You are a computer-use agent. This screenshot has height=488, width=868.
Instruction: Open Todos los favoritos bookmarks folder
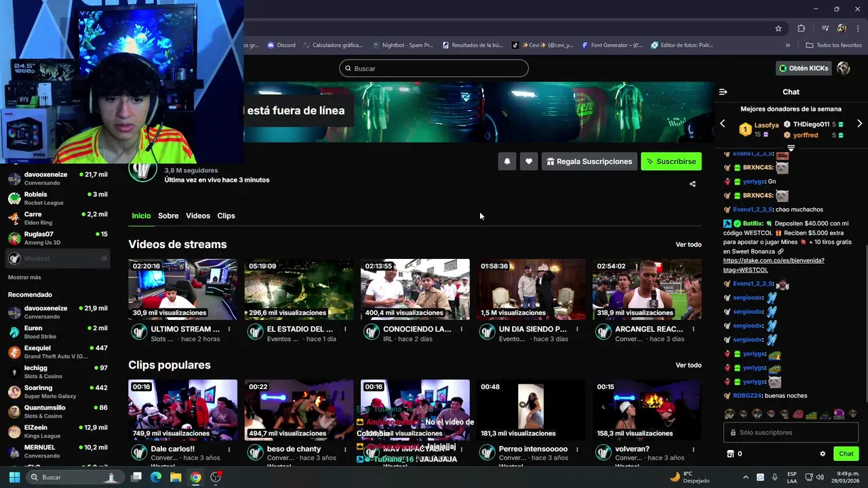click(x=833, y=45)
